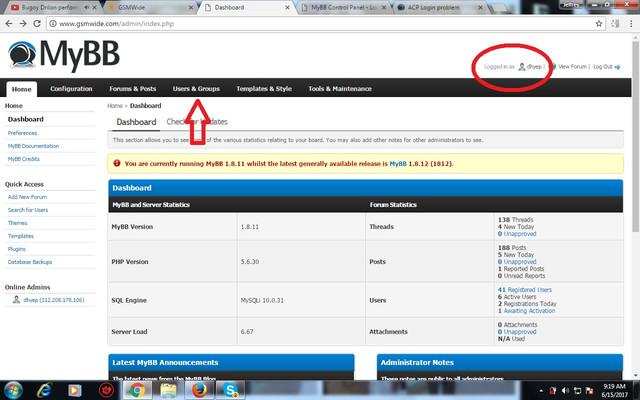Click the volume icon in system tray
Viewport: 640px width, 400px height.
[565, 391]
